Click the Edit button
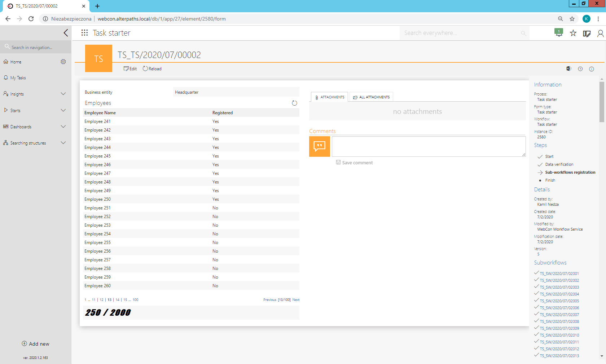 [130, 68]
